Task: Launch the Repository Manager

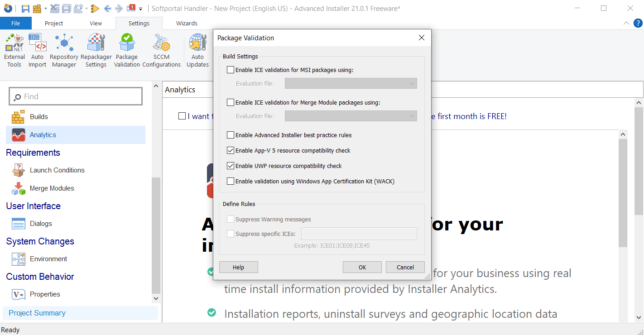Action: 64,51
